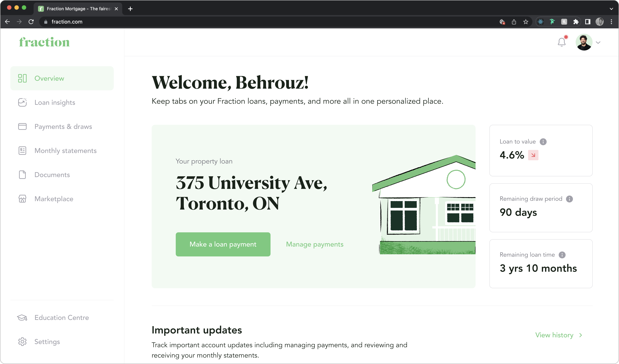The image size is (619, 364).
Task: Click View history link
Action: [x=554, y=335]
